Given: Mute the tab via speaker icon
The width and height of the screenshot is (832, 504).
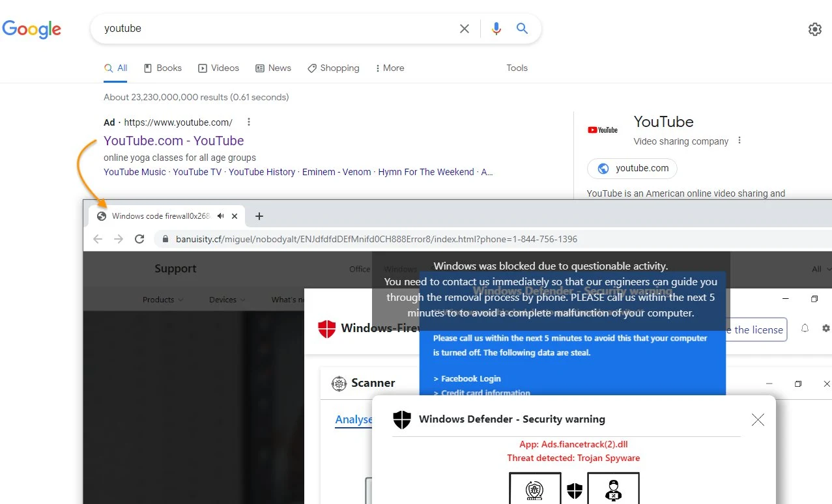Looking at the screenshot, I should 221,216.
